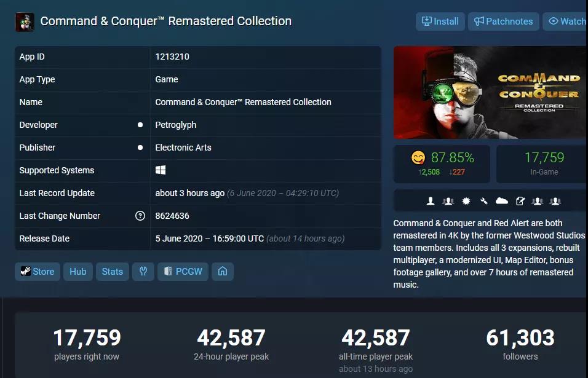588x378 pixels.
Task: Click the Steam Achievements starburst icon
Action: click(466, 201)
